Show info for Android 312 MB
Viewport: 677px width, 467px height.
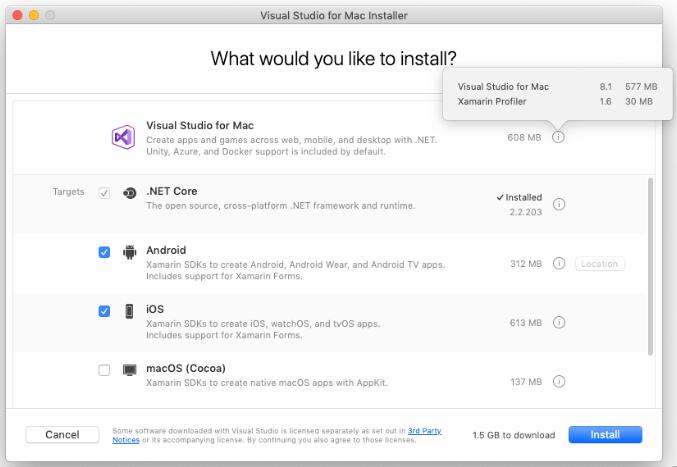click(559, 263)
